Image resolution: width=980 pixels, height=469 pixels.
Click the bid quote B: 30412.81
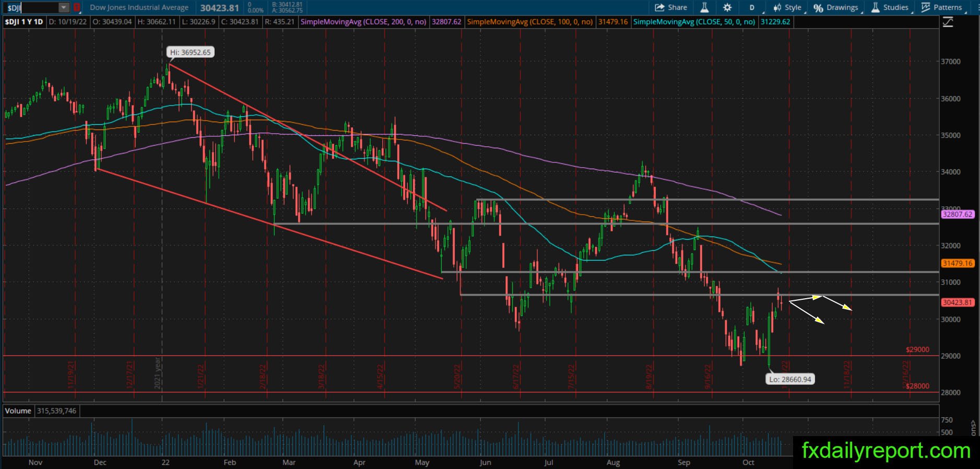pyautogui.click(x=287, y=5)
